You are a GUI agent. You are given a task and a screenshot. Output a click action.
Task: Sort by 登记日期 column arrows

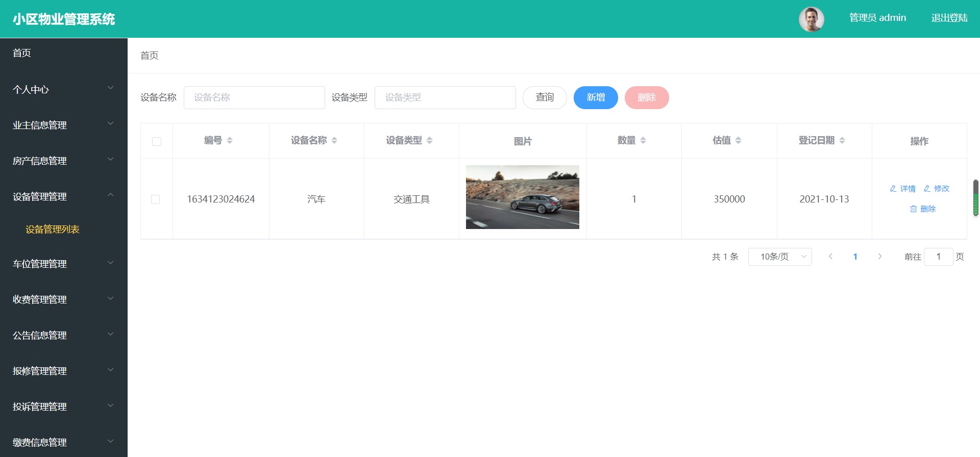pyautogui.click(x=842, y=140)
